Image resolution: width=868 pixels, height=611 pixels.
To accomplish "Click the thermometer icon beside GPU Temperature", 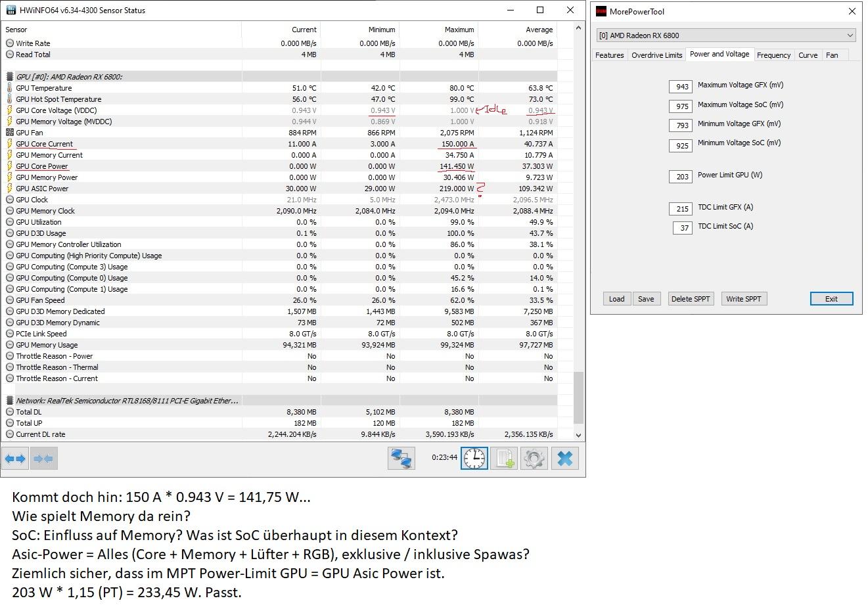I will tap(10, 88).
